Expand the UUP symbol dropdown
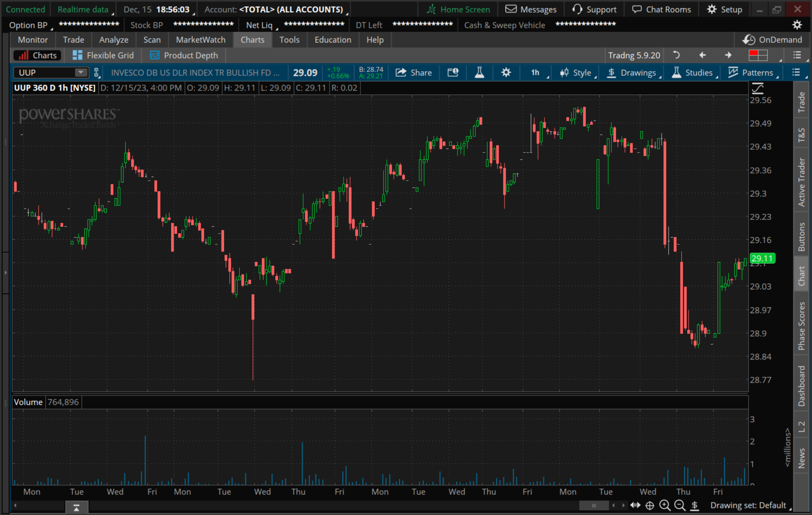This screenshot has height=515, width=812. pos(81,73)
